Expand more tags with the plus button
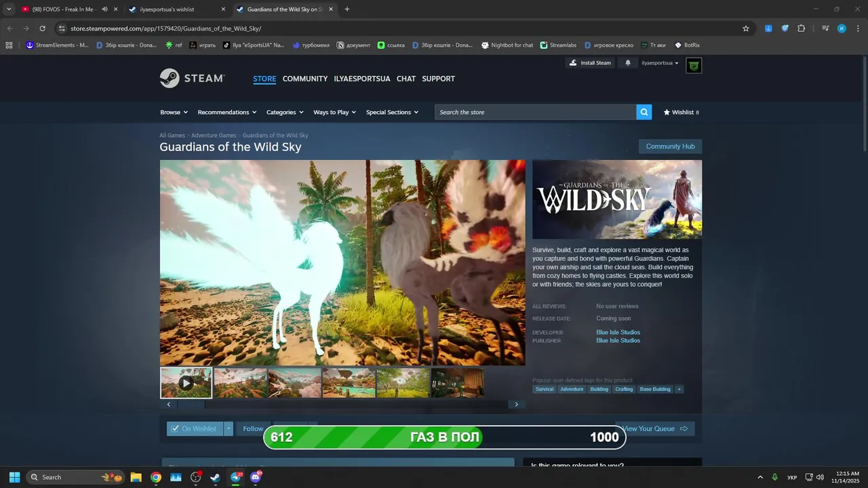 tap(679, 389)
